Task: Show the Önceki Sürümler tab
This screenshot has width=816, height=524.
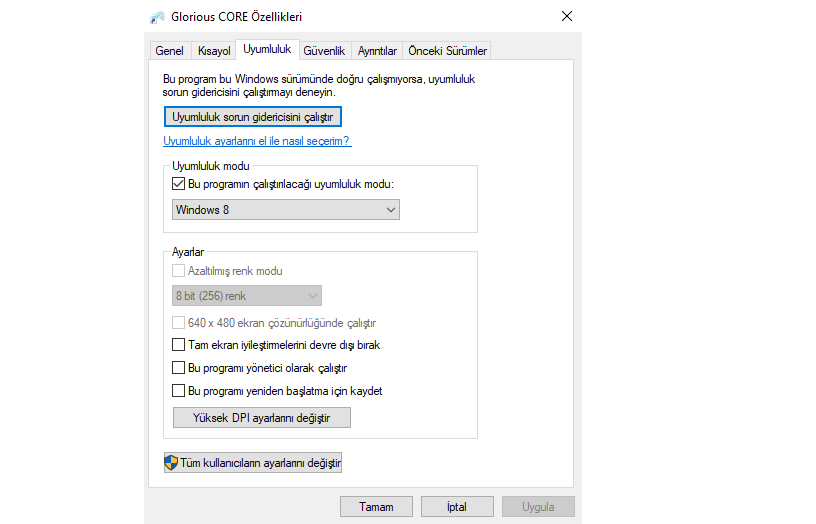Action: click(x=447, y=51)
